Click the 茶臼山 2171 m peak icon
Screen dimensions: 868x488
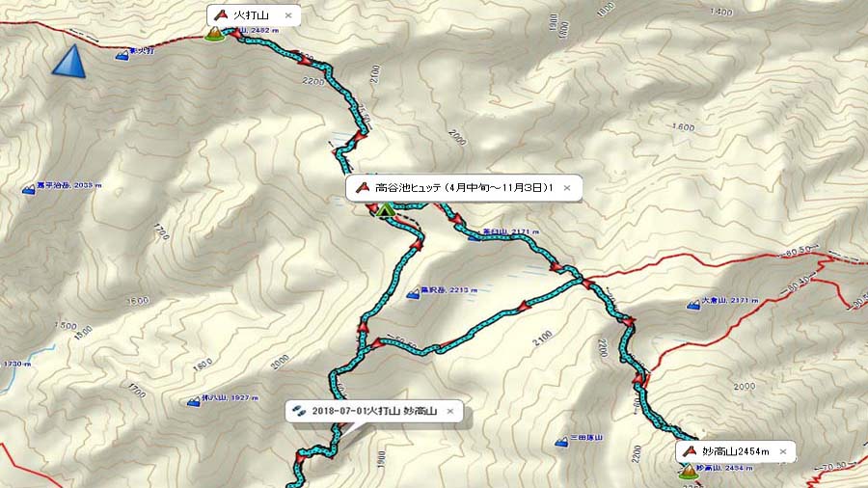click(x=475, y=237)
